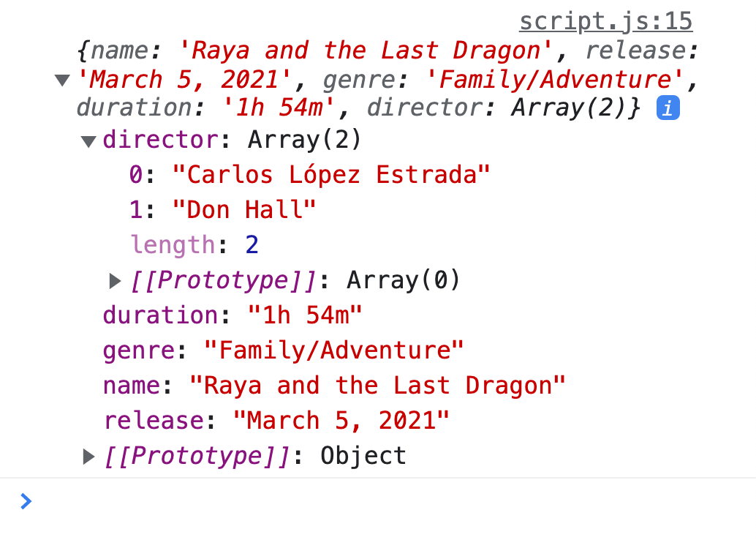Image resolution: width=756 pixels, height=540 pixels.
Task: Click the duration value "1h 54m"
Action: [305, 315]
